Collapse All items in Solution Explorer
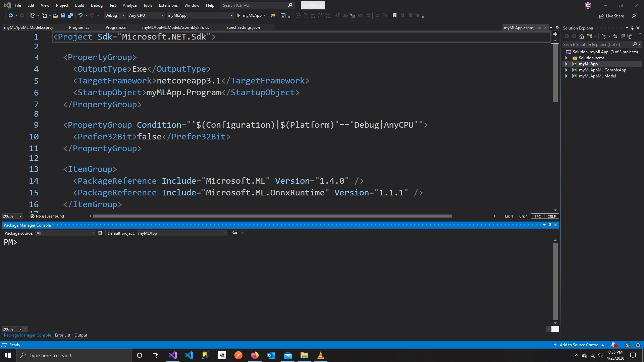This screenshot has height=362, width=644. click(x=623, y=37)
